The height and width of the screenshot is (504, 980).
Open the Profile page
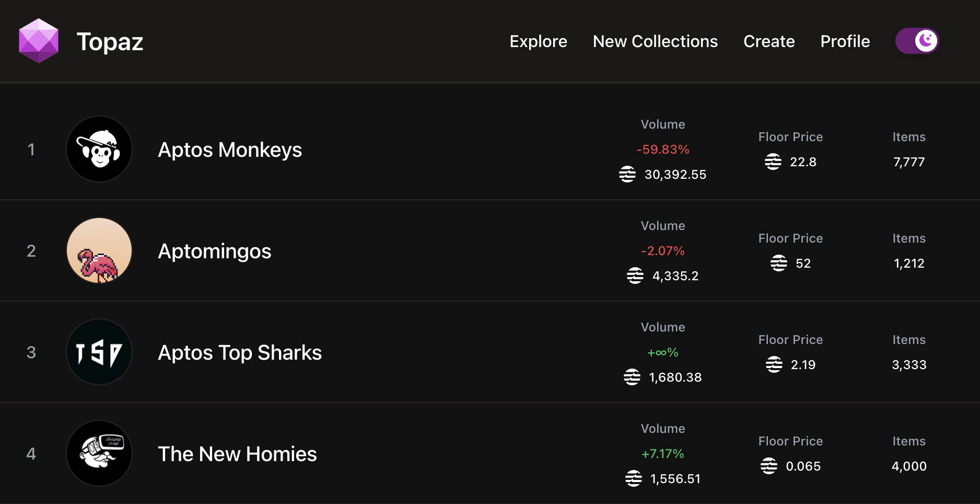click(x=845, y=41)
